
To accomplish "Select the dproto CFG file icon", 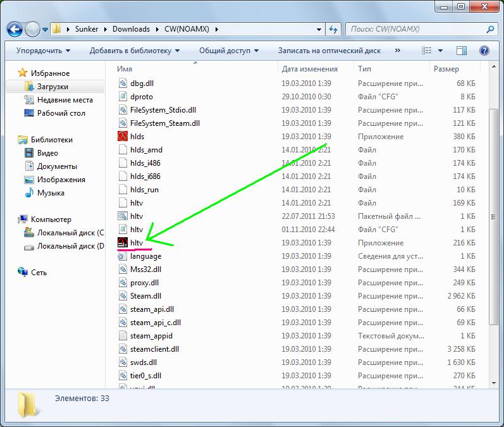I will (123, 97).
